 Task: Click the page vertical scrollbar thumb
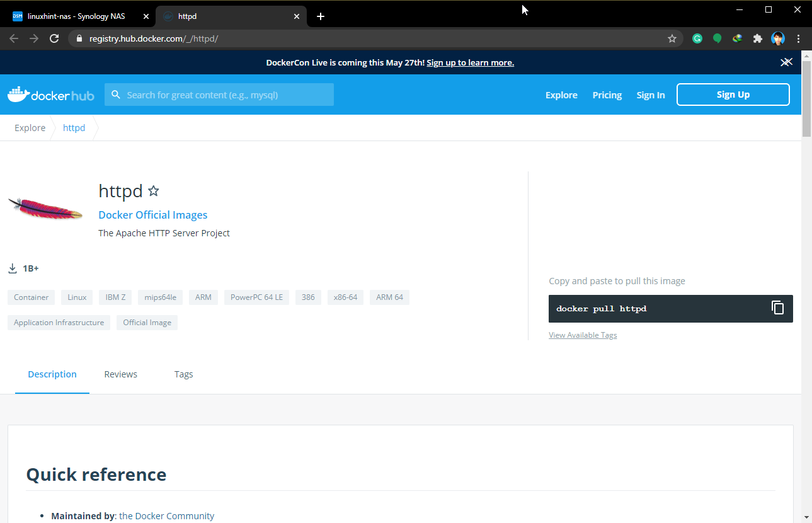(x=806, y=98)
